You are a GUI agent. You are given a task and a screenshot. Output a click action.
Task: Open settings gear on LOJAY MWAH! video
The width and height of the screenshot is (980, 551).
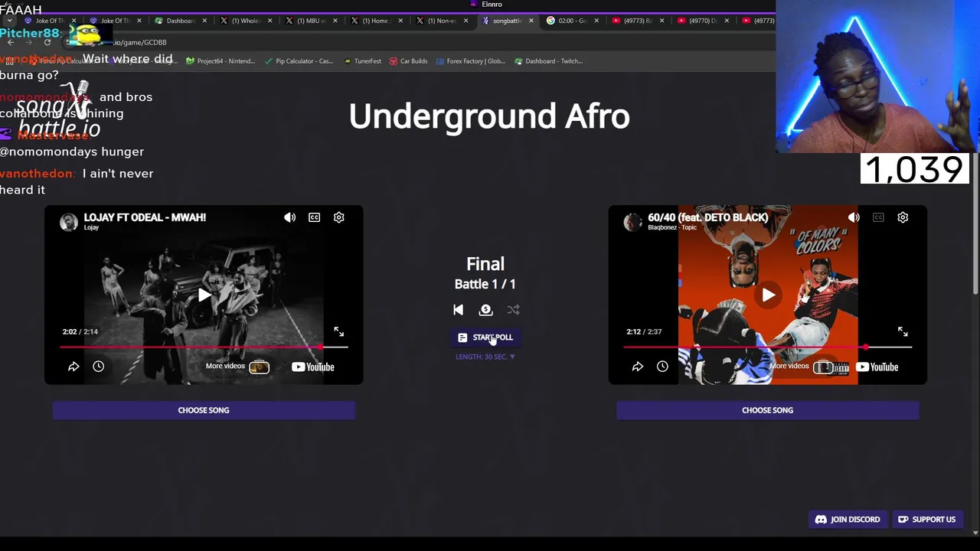point(338,217)
